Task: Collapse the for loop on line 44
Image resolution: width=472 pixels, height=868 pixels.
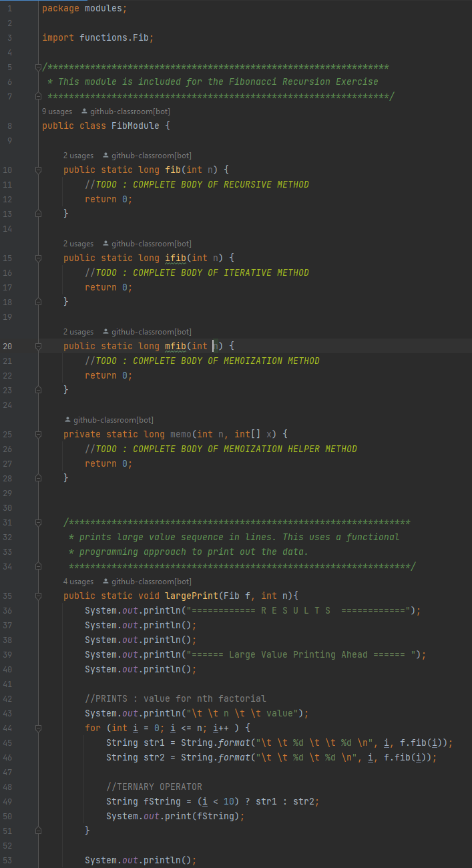Action: click(x=38, y=728)
